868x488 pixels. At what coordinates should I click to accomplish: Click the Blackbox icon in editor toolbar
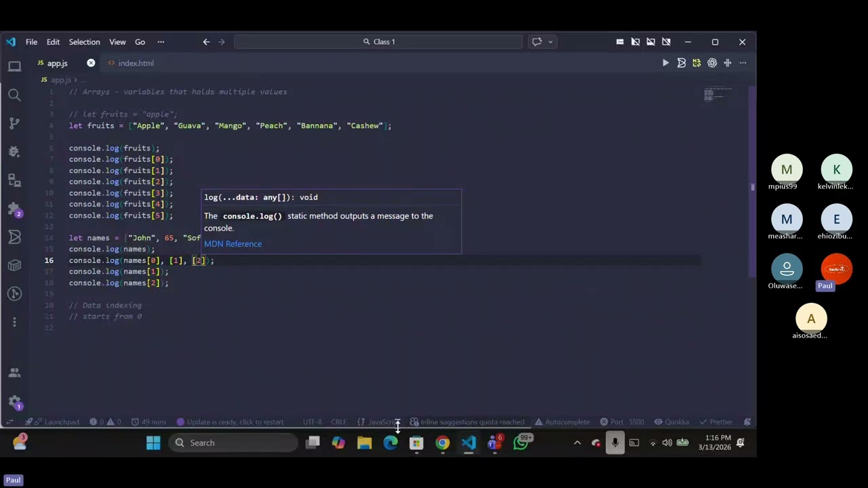click(681, 63)
